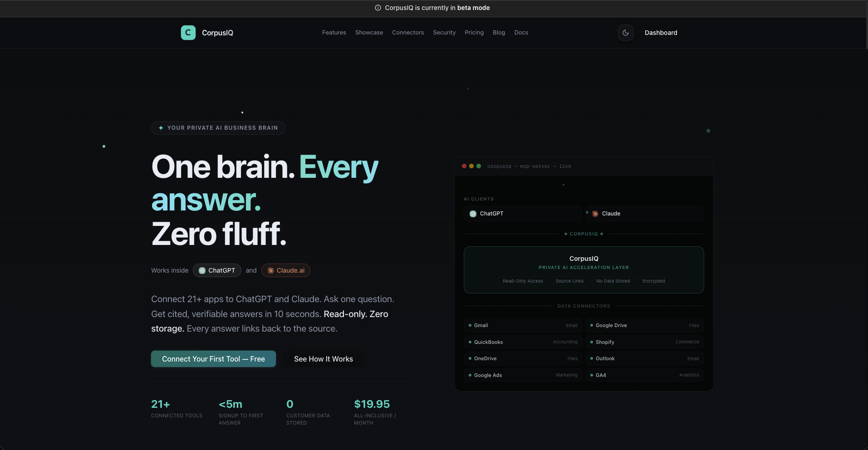Select the Gmail data connector

pyautogui.click(x=523, y=325)
